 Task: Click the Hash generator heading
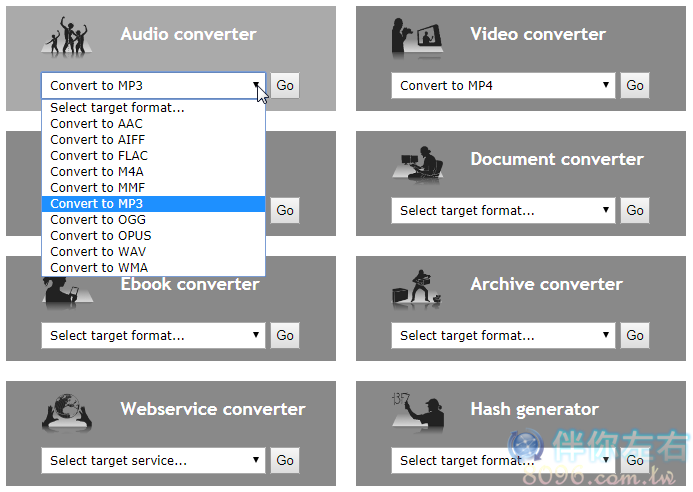[x=535, y=410]
